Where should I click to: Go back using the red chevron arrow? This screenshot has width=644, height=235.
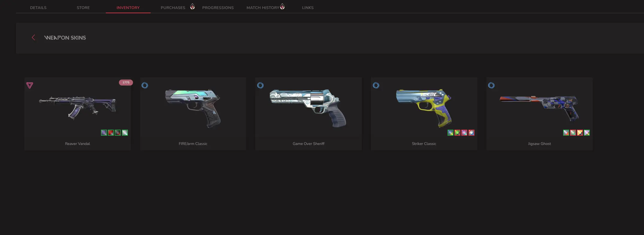(x=34, y=38)
